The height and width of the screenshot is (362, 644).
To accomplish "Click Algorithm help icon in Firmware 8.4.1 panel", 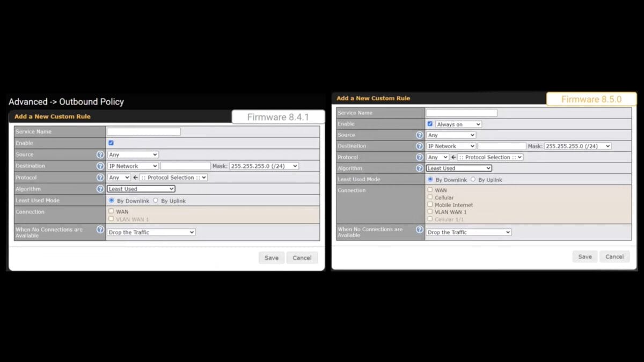I will pos(100,189).
